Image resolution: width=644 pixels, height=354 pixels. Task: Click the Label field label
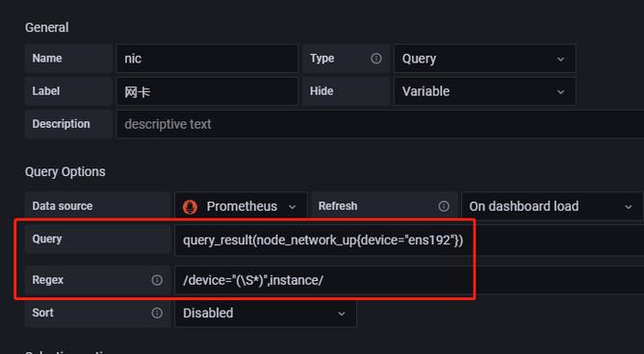[x=46, y=91]
